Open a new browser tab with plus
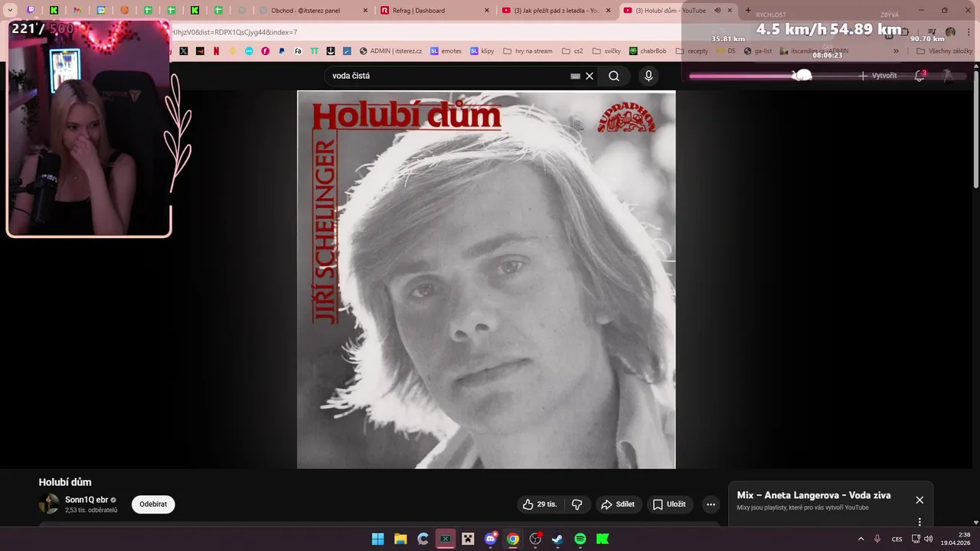 coord(748,11)
